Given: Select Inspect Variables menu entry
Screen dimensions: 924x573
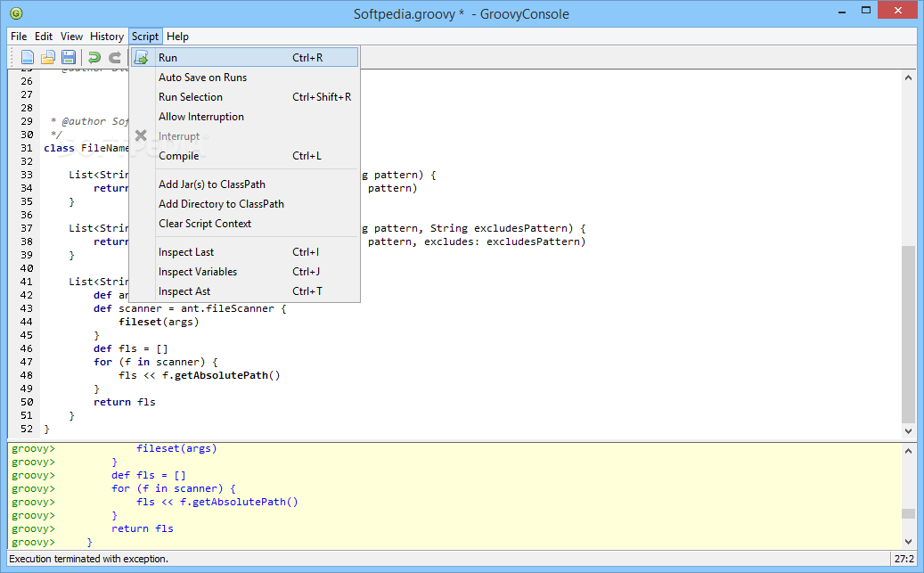Looking at the screenshot, I should click(244, 272).
